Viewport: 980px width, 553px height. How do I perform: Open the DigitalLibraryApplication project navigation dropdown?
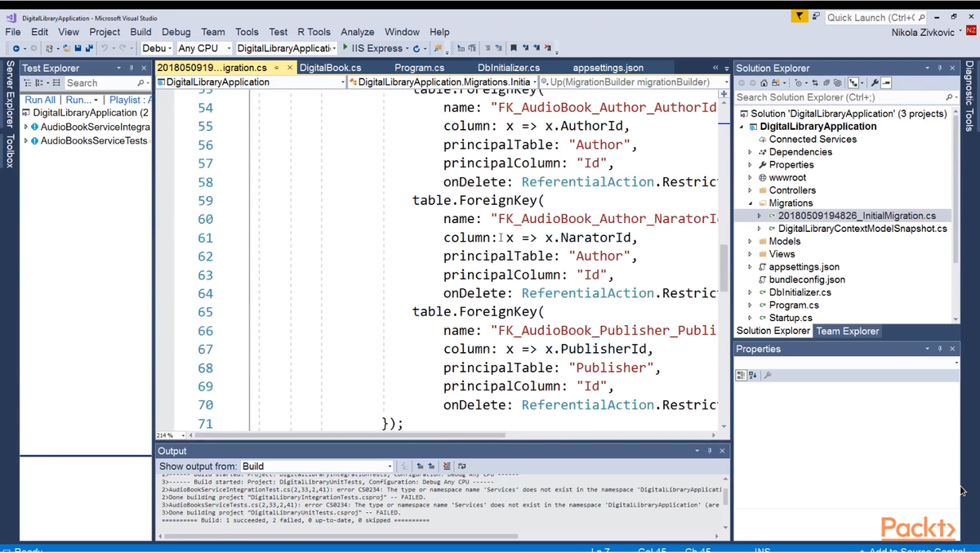click(252, 82)
